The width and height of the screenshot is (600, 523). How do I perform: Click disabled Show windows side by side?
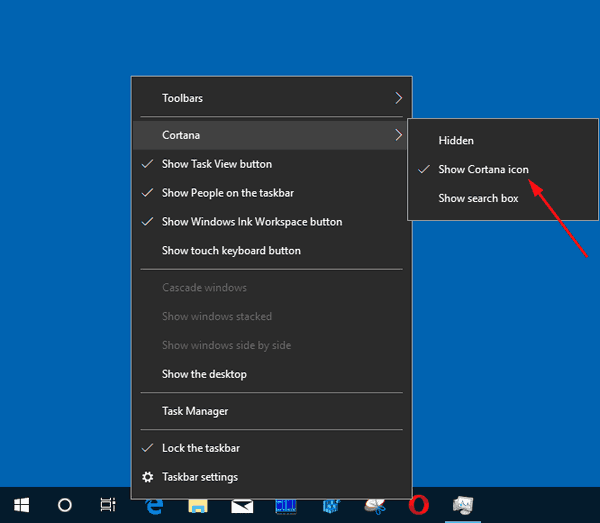pos(272,345)
